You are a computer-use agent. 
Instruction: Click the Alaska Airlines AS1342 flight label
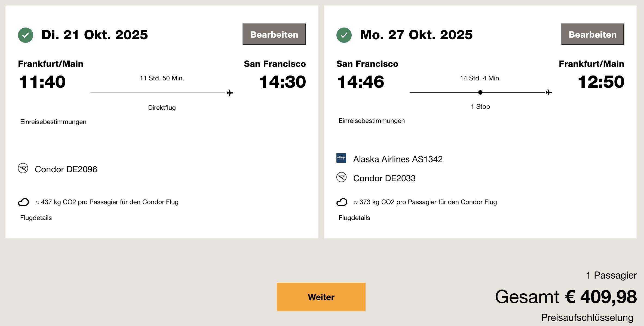click(398, 159)
